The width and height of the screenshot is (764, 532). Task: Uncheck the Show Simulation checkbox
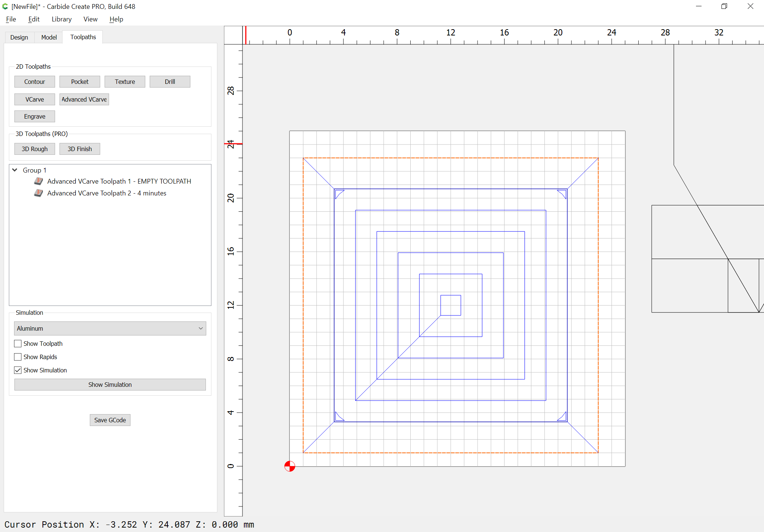pyautogui.click(x=18, y=370)
